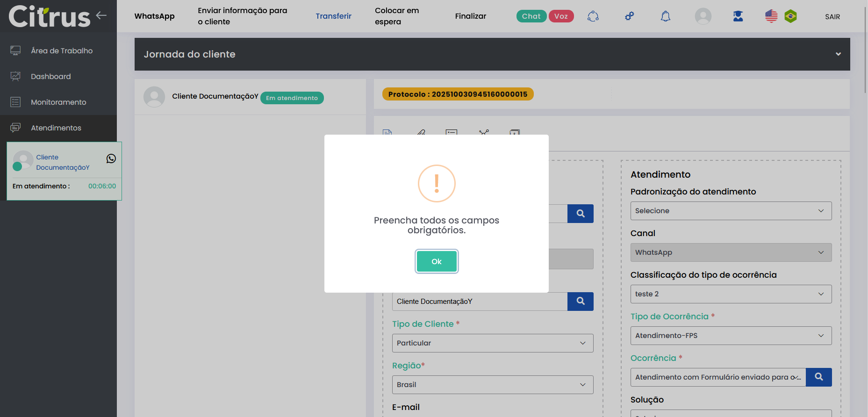Toggle the Voz status pill
This screenshot has height=417, width=868.
(561, 16)
